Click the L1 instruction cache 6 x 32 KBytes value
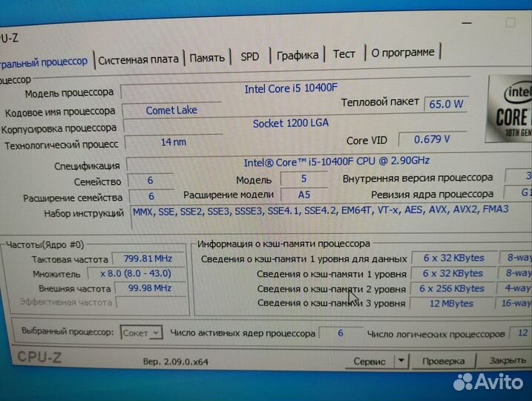Viewport: 532px width, 401px height. (x=453, y=273)
